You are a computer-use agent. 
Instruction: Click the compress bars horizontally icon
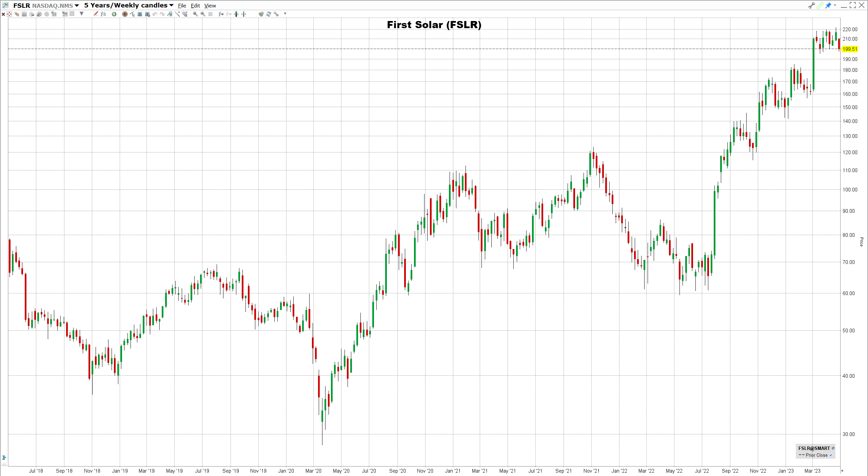point(244,14)
